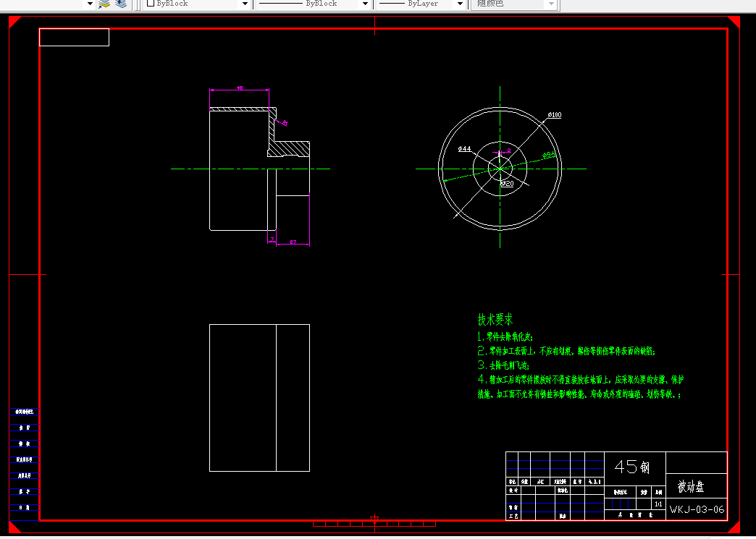Select the 45钢 material text in title block
The image size is (756, 539).
tap(632, 467)
